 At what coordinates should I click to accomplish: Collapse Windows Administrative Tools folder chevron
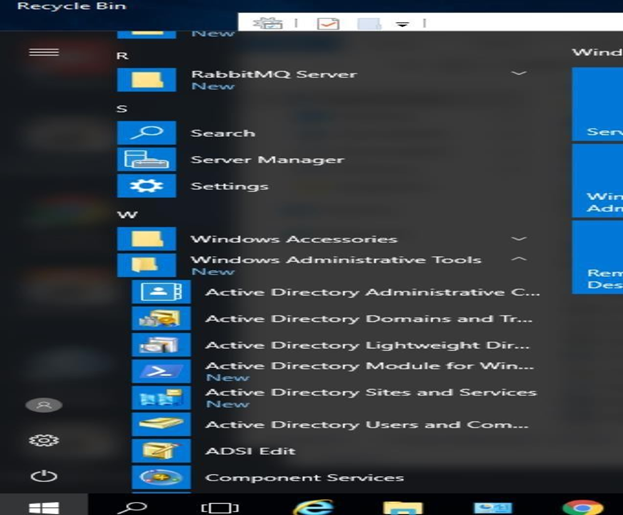[518, 260]
